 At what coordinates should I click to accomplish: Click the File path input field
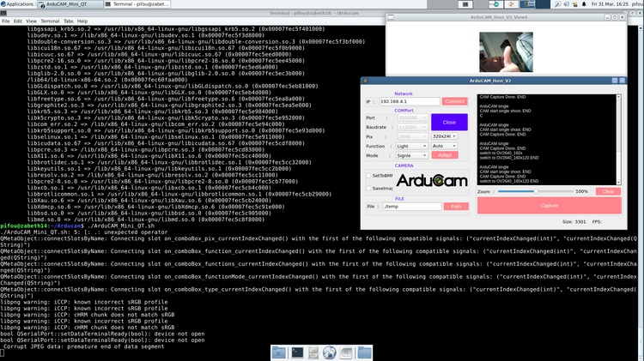(412, 207)
